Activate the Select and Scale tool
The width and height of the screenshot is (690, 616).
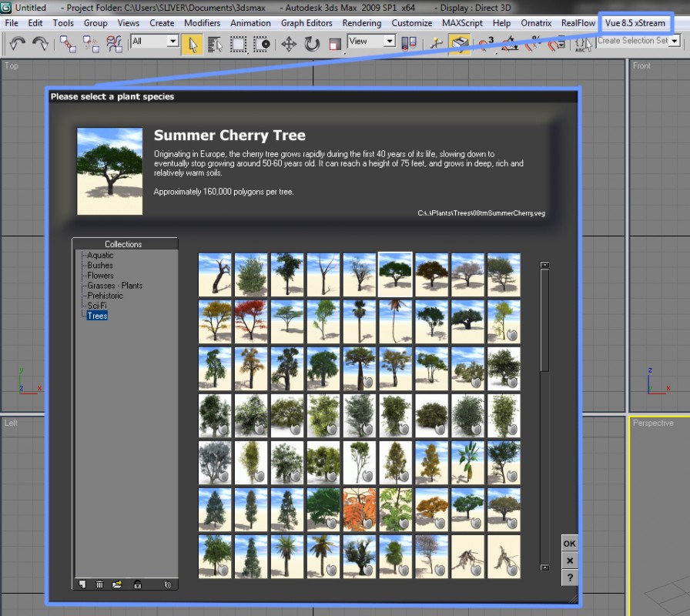[335, 45]
